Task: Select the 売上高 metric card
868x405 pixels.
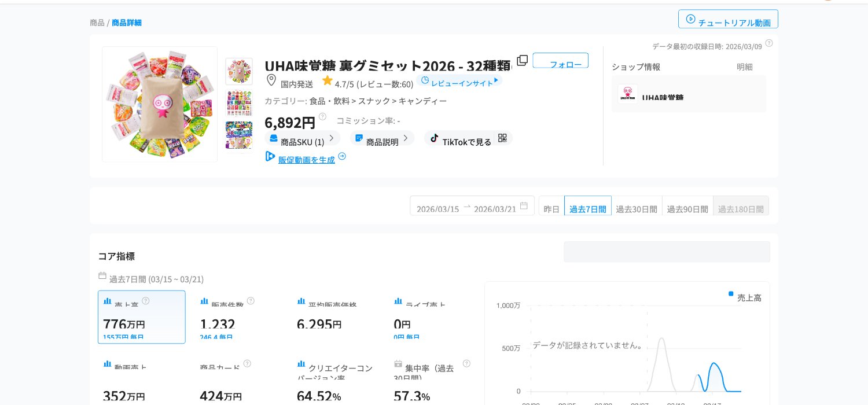Action: coord(142,317)
